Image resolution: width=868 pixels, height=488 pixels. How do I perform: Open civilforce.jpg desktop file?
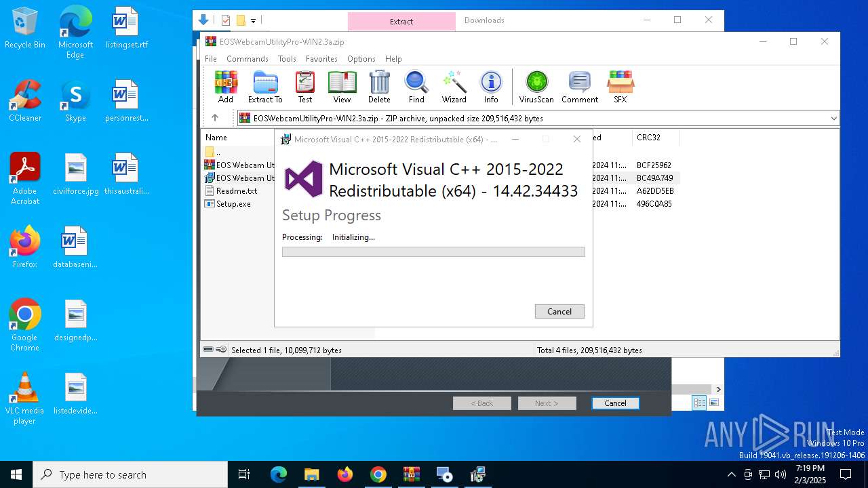click(x=75, y=174)
